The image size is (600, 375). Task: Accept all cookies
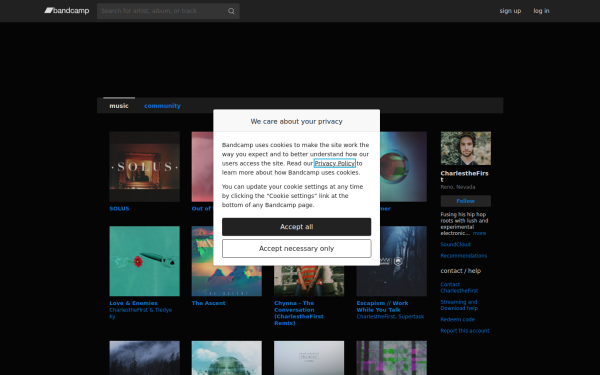tap(297, 227)
